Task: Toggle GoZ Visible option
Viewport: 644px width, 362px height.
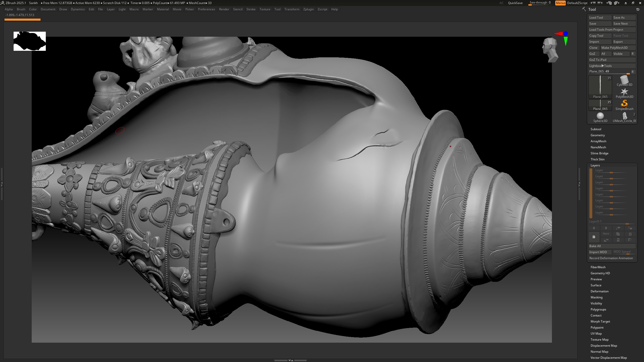Action: pos(621,54)
